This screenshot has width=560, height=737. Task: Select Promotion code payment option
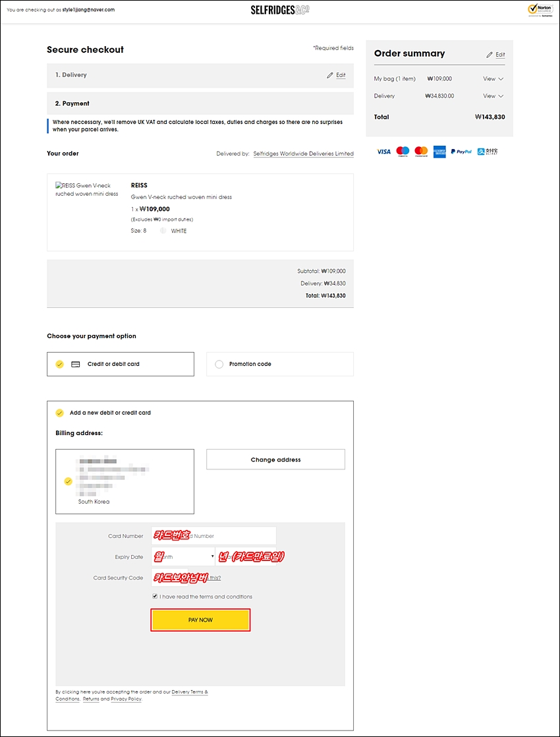(280, 365)
